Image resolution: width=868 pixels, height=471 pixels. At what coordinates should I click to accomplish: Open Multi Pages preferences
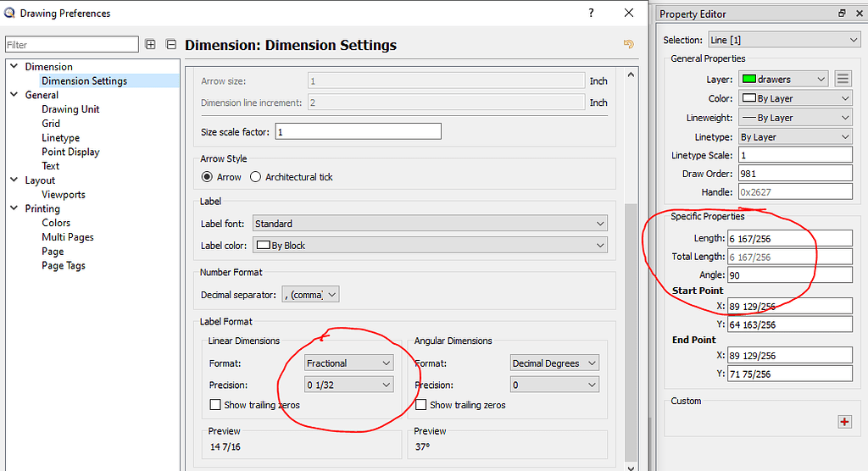tap(68, 237)
